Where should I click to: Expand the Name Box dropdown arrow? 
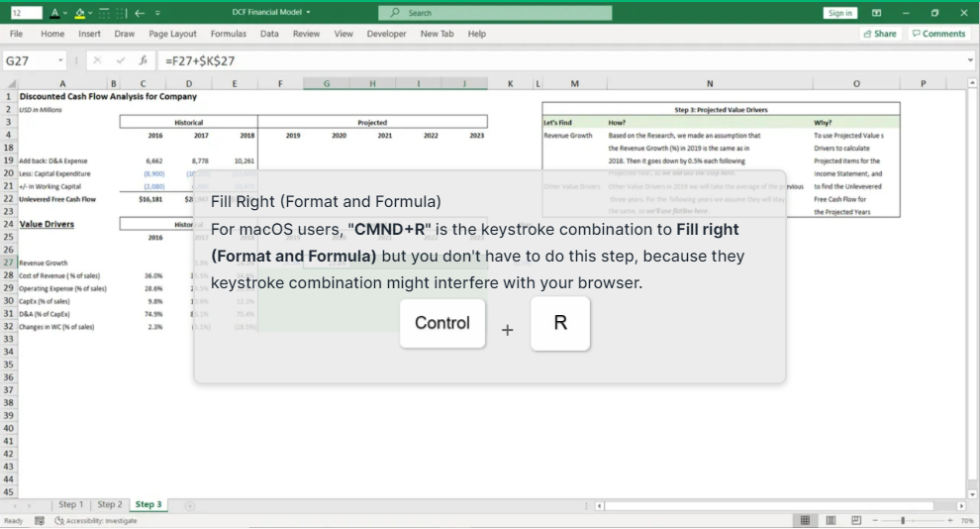(60, 60)
